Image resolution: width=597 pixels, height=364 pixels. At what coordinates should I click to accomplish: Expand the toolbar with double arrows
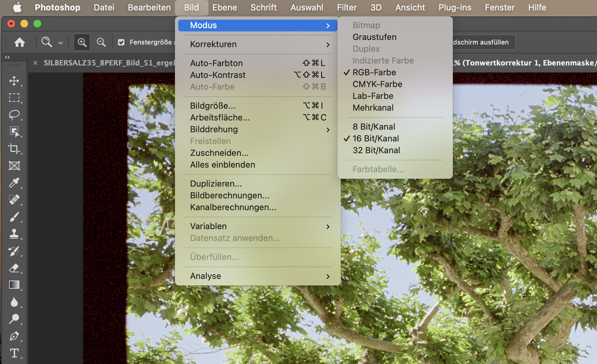pyautogui.click(x=7, y=57)
